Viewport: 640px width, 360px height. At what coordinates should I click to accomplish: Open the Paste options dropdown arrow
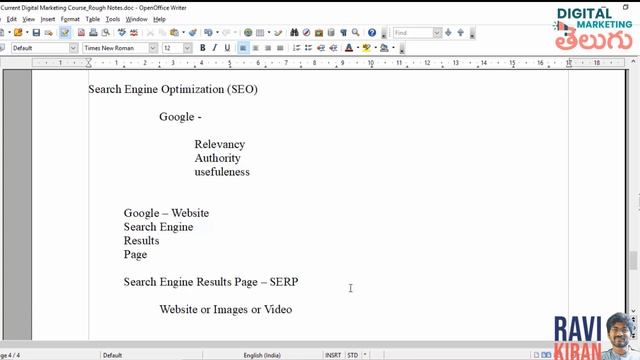pos(183,33)
